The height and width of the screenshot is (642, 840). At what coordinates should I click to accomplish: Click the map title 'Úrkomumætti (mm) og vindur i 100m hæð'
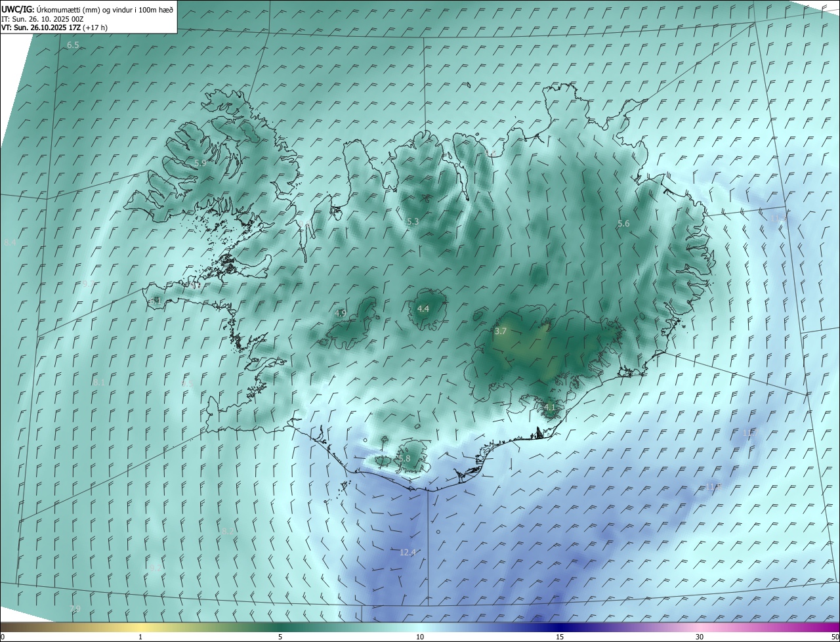click(x=106, y=10)
